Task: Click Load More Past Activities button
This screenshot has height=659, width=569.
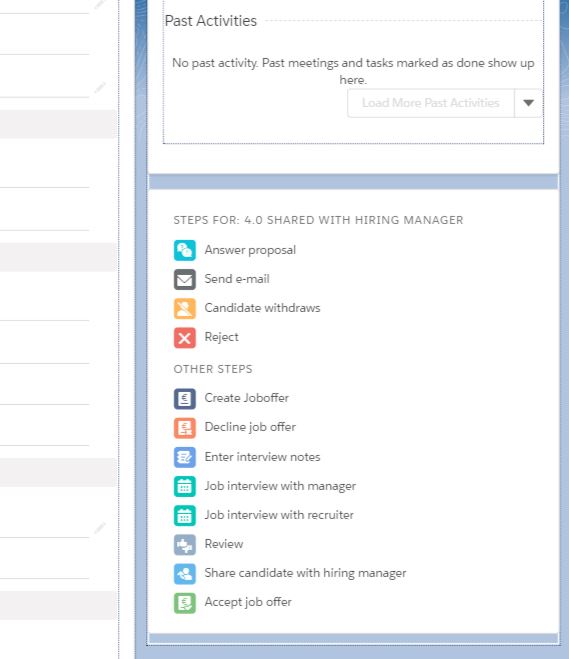Action: pyautogui.click(x=431, y=103)
